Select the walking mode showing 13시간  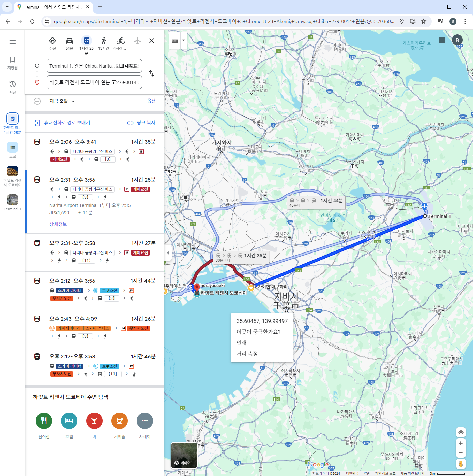click(x=104, y=44)
